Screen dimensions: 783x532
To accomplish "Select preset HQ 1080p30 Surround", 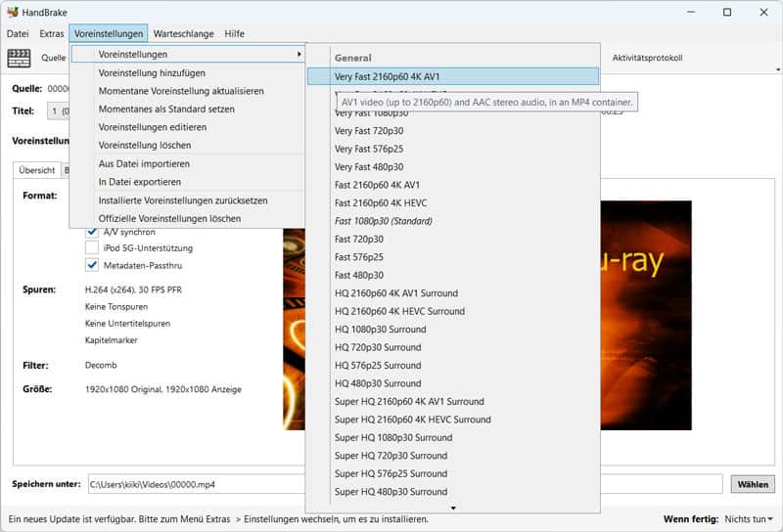I will (453, 330).
